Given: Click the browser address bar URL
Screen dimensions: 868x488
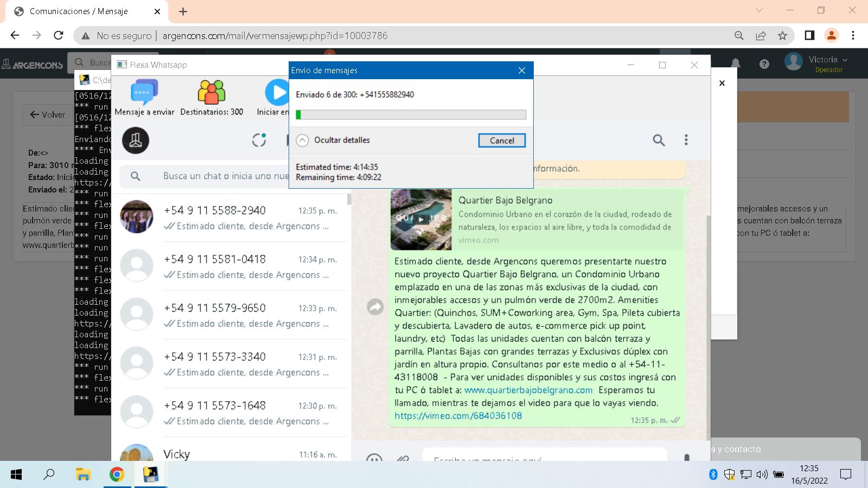Looking at the screenshot, I should tap(275, 36).
